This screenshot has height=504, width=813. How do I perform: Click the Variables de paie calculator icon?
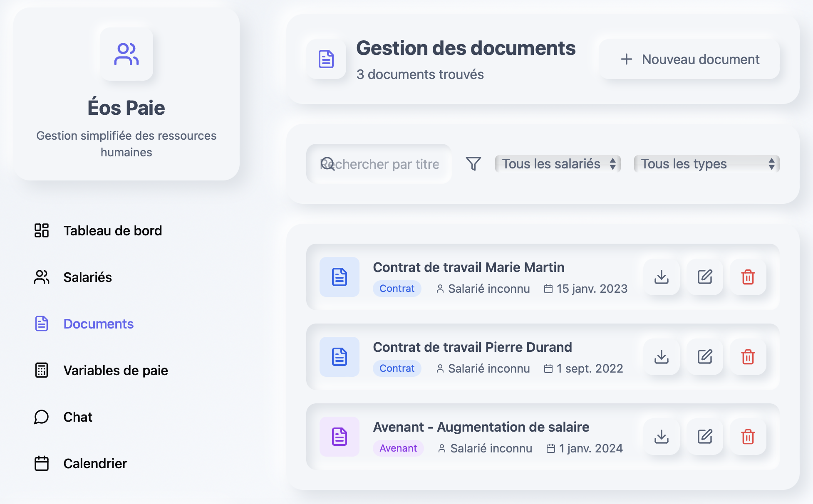point(42,370)
